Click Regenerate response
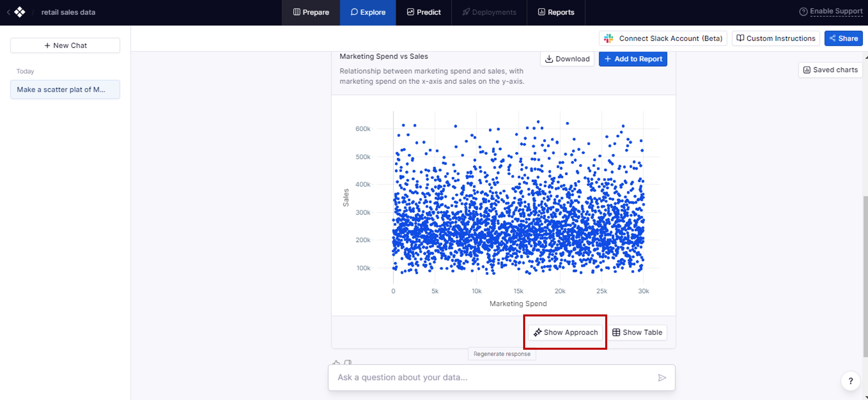The width and height of the screenshot is (868, 400). coord(501,354)
